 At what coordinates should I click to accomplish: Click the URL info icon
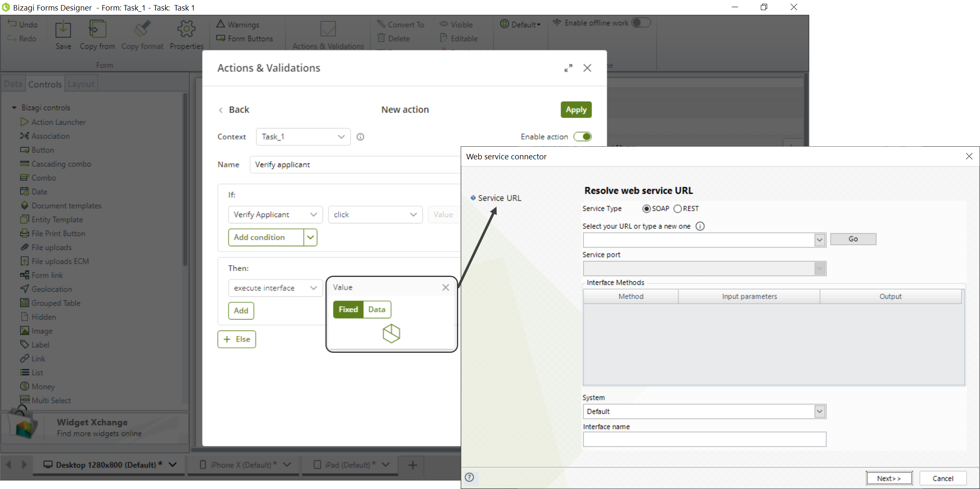pyautogui.click(x=700, y=226)
